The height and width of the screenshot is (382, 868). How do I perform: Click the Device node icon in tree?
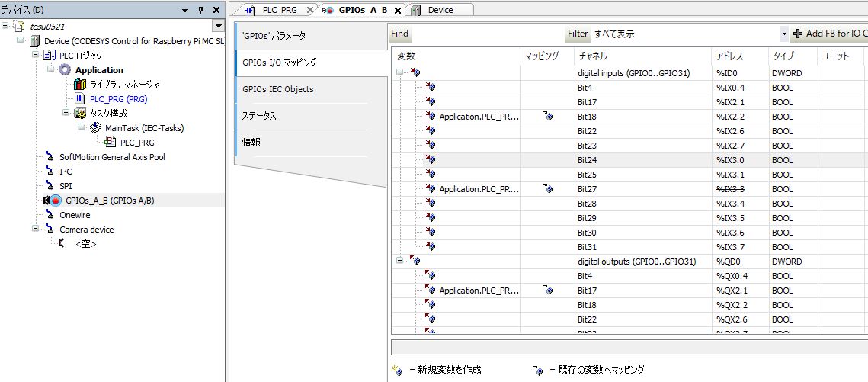tap(35, 41)
